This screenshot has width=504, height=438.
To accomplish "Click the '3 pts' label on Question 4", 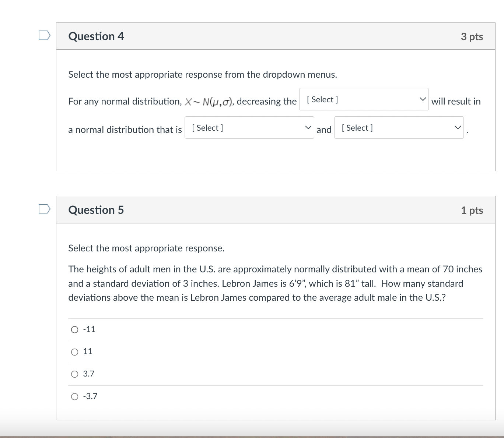I will pos(473,36).
